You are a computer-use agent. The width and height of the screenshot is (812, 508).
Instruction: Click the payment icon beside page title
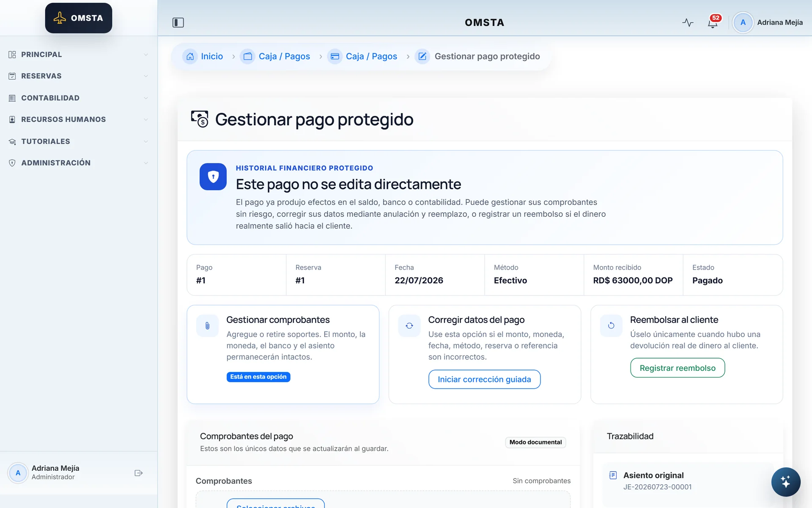[x=200, y=119]
